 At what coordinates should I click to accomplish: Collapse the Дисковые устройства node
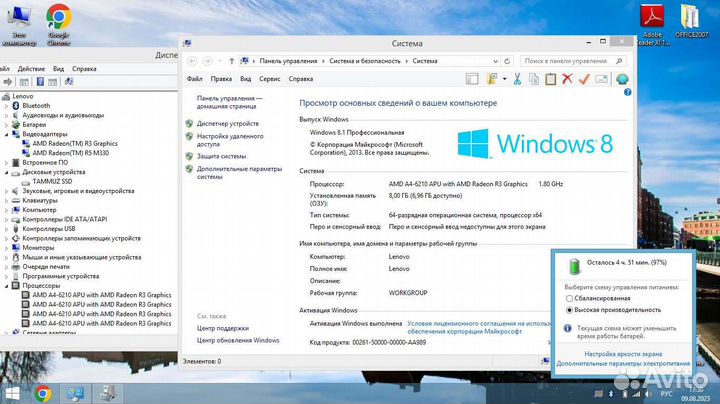[6, 172]
